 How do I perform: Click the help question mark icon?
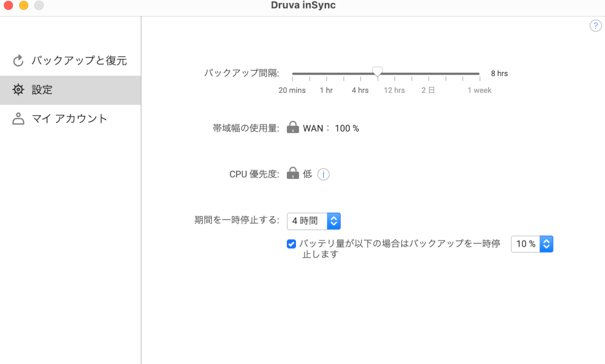[595, 26]
